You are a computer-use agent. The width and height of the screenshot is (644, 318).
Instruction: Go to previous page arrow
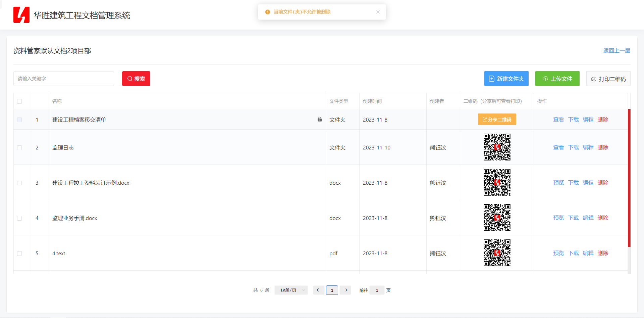point(318,290)
